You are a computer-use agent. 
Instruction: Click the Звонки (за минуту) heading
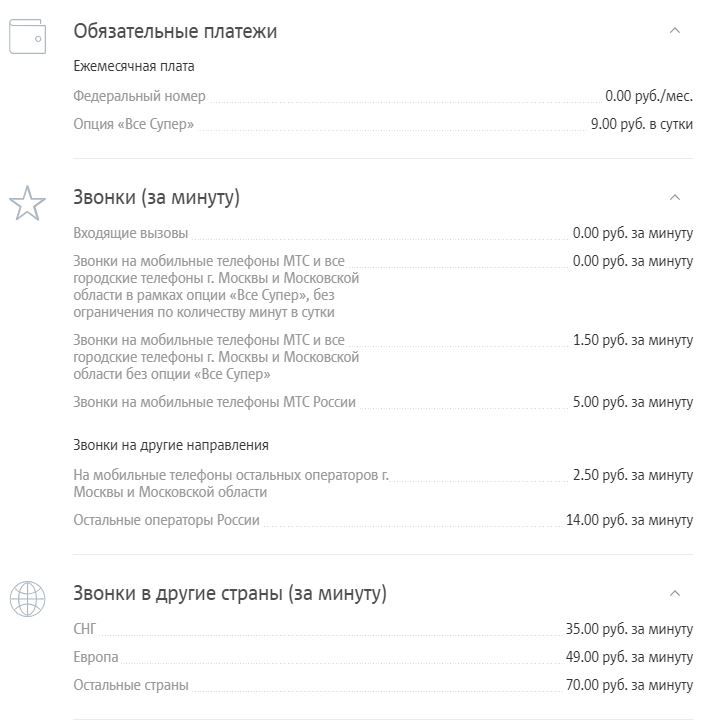pos(157,197)
